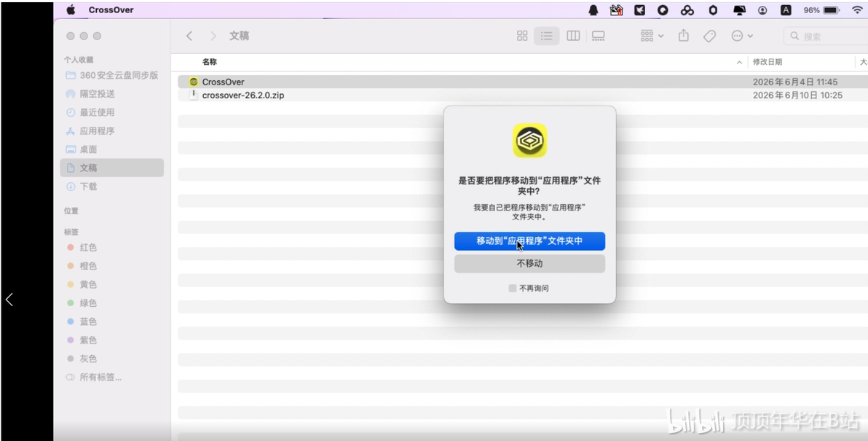Open the screen mirroring menu bar icon

[739, 10]
